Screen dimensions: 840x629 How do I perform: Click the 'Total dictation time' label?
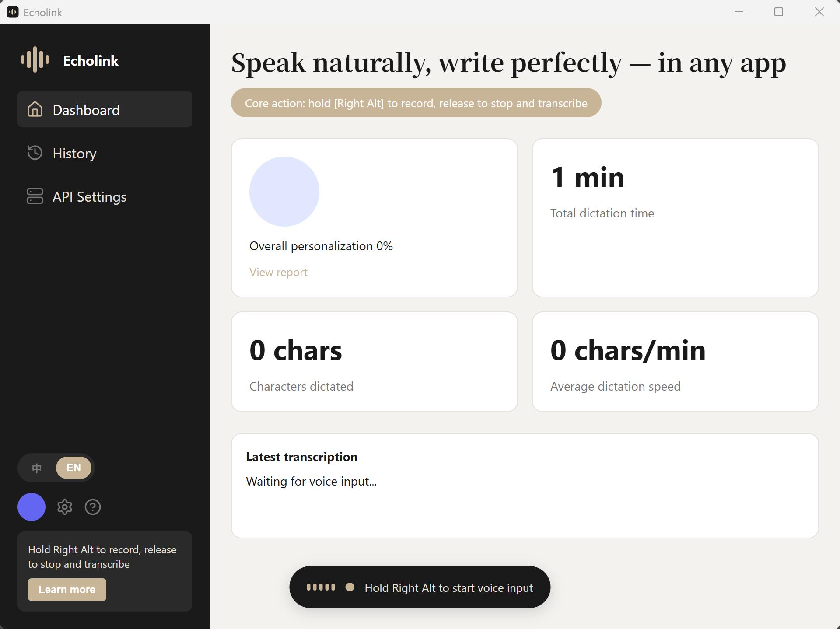point(602,213)
